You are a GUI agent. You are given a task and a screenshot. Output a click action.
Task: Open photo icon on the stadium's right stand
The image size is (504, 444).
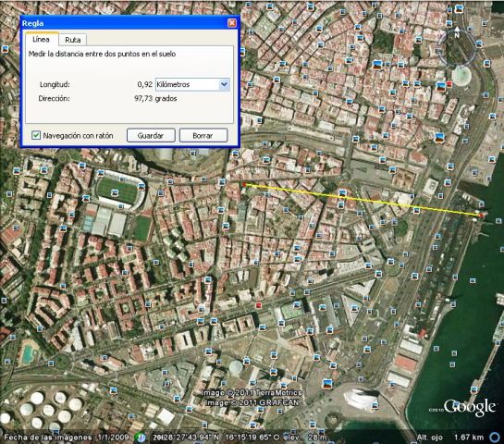click(x=141, y=187)
